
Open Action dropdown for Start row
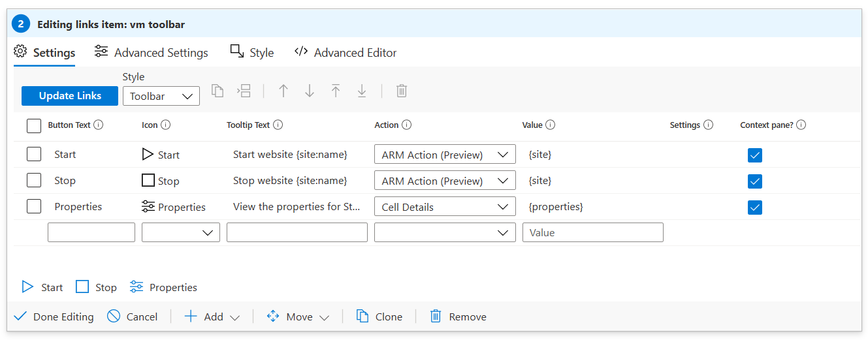coord(445,155)
